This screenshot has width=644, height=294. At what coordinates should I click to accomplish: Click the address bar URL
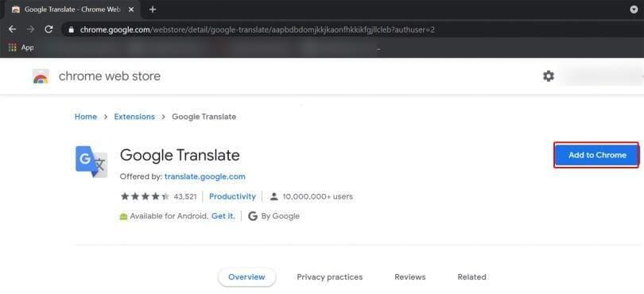(257, 29)
